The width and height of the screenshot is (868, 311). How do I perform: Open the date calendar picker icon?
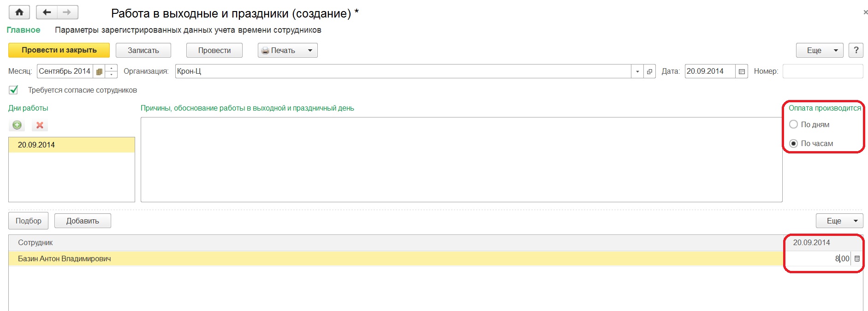742,71
